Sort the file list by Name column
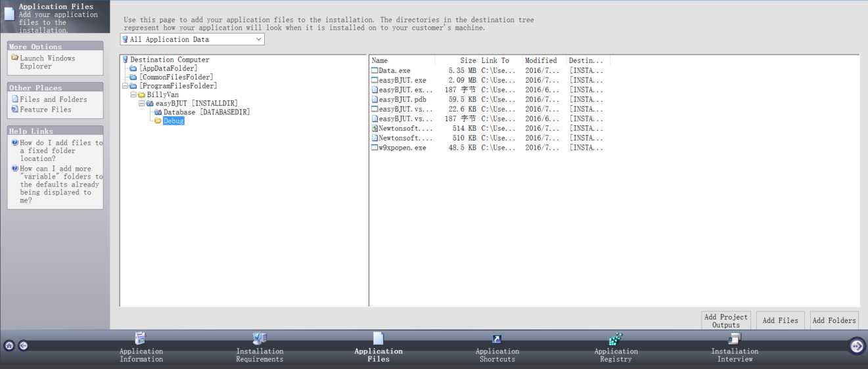This screenshot has width=868, height=369. [x=402, y=60]
